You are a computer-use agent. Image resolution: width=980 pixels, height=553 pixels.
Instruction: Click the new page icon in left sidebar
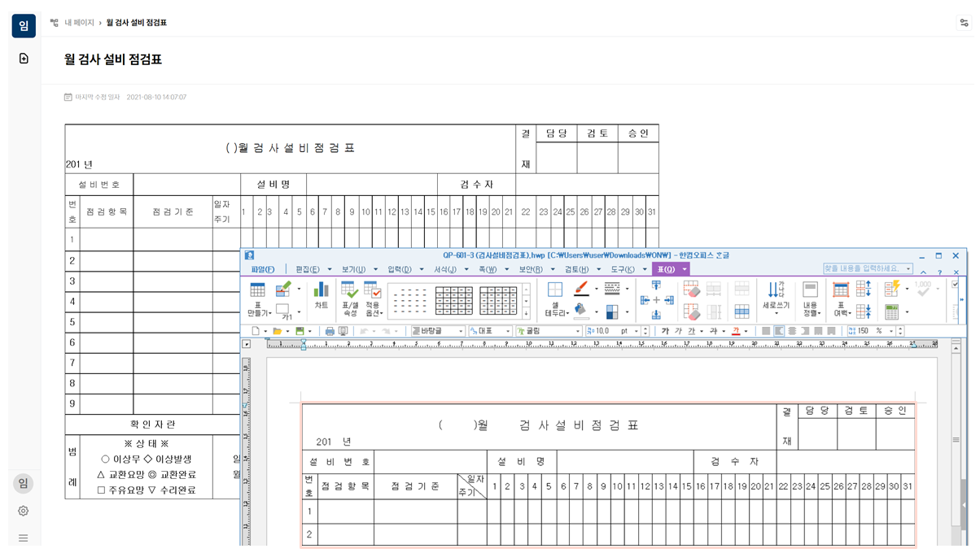click(x=24, y=59)
